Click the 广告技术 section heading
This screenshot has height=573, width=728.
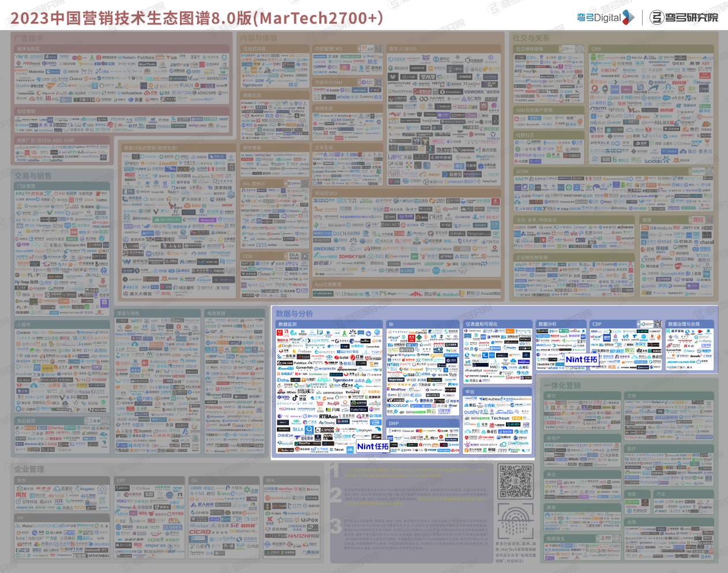point(29,38)
